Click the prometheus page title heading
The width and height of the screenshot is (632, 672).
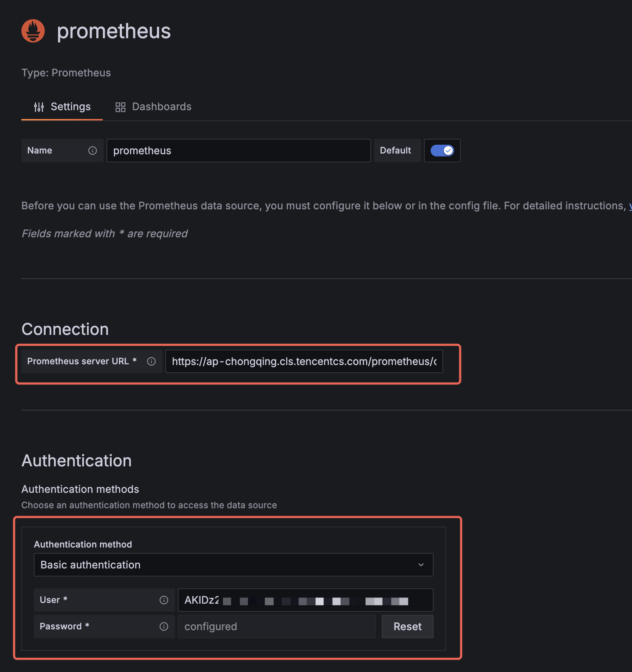pos(114,31)
